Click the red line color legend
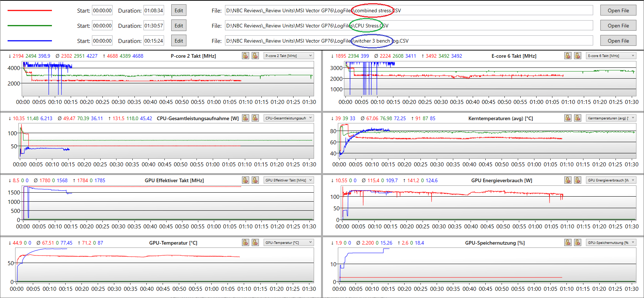The width and height of the screenshot is (644, 298). [30, 10]
